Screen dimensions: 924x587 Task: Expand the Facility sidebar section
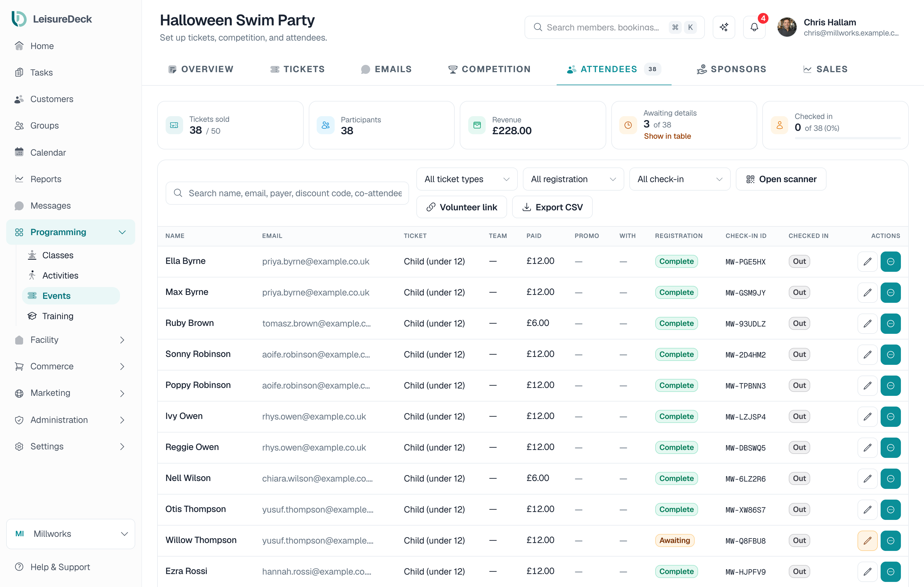71,340
